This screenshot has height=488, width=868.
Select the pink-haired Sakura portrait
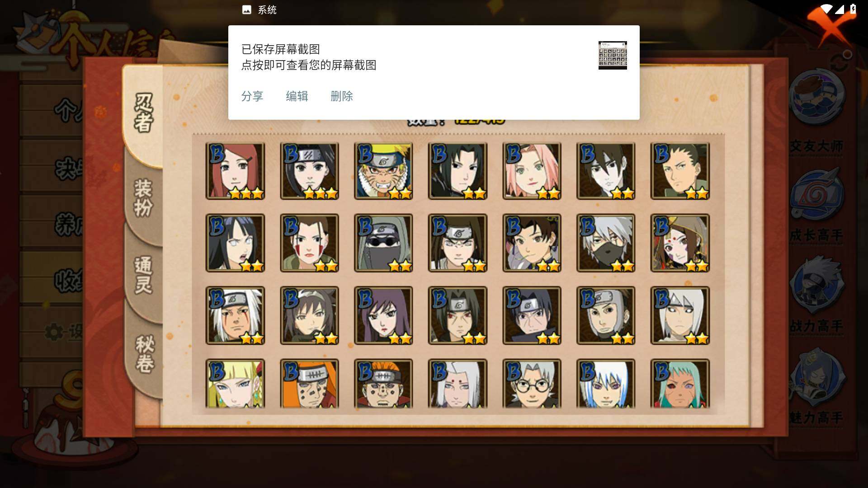point(532,171)
